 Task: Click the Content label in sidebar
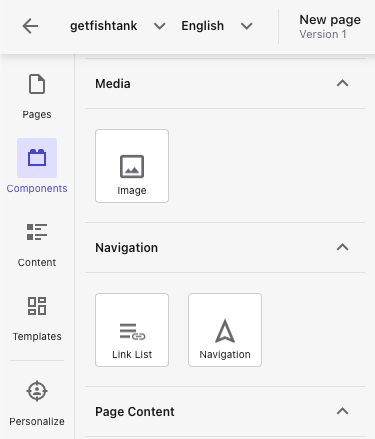37,262
